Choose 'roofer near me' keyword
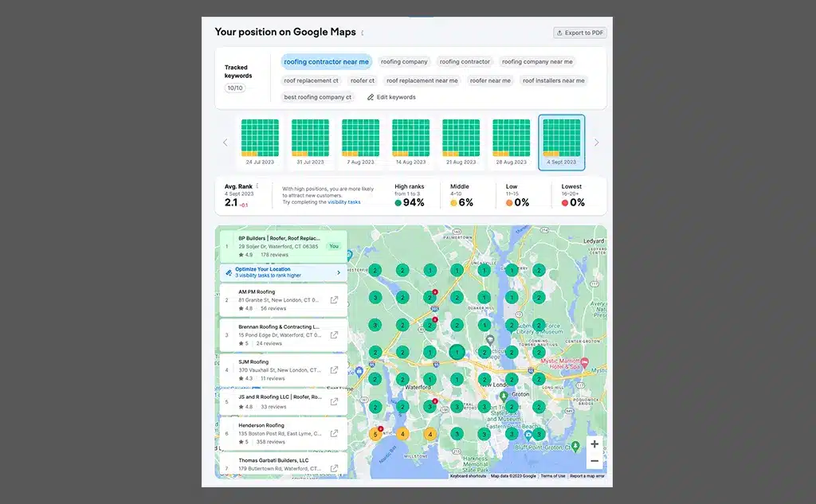Image resolution: width=816 pixels, height=504 pixels. [x=490, y=80]
